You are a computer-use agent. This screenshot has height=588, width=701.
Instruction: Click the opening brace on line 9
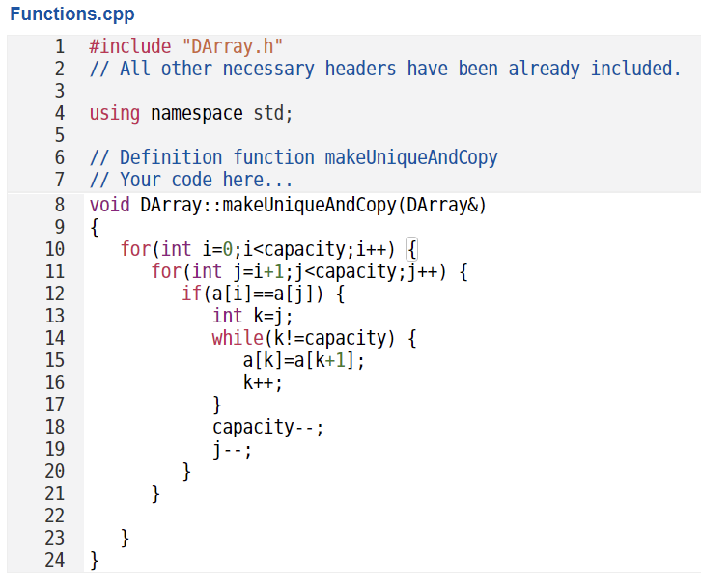tap(95, 227)
